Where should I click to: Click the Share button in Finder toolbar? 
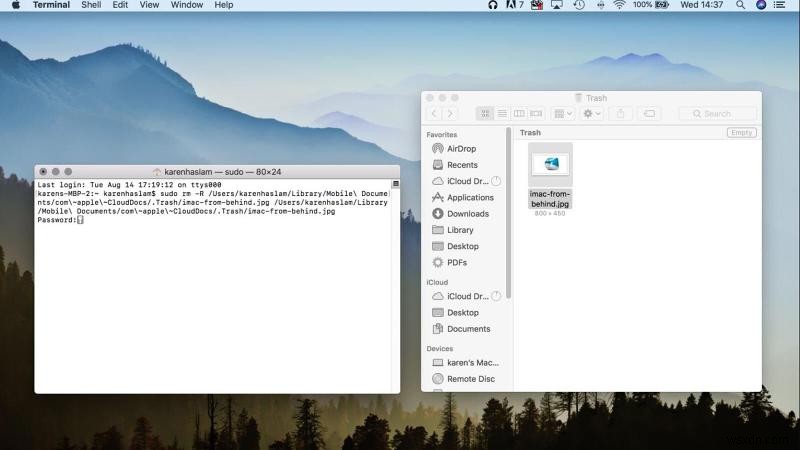620,114
